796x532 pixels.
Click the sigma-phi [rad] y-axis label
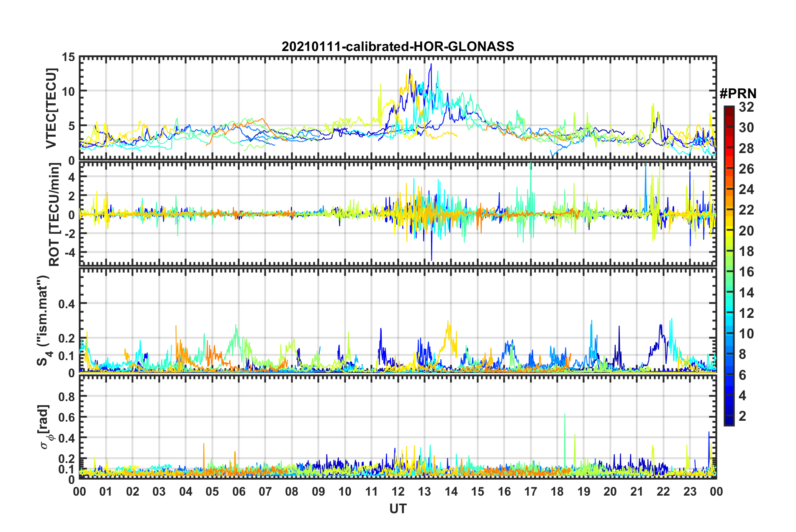click(45, 427)
